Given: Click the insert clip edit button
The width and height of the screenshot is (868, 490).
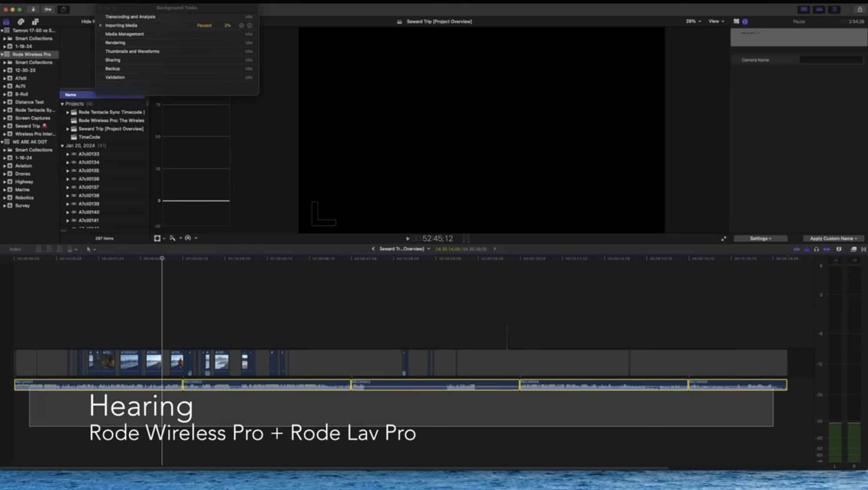Looking at the screenshot, I should pos(49,249).
